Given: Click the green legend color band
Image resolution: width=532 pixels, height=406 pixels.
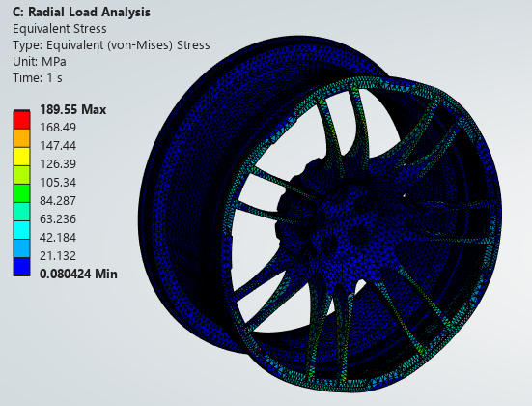Looking at the screenshot, I should click(21, 193).
